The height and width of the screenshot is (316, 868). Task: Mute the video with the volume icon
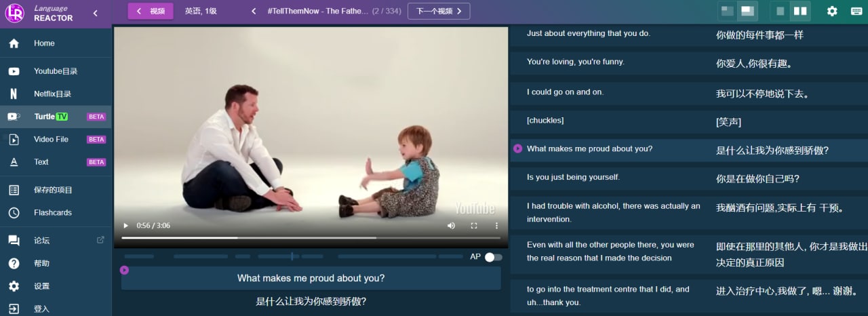(451, 226)
